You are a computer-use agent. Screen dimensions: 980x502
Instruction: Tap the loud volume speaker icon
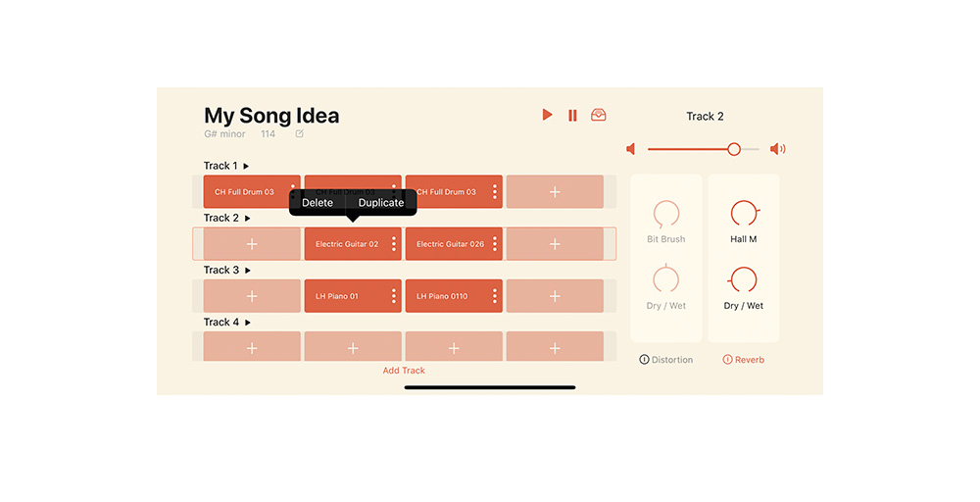click(777, 149)
